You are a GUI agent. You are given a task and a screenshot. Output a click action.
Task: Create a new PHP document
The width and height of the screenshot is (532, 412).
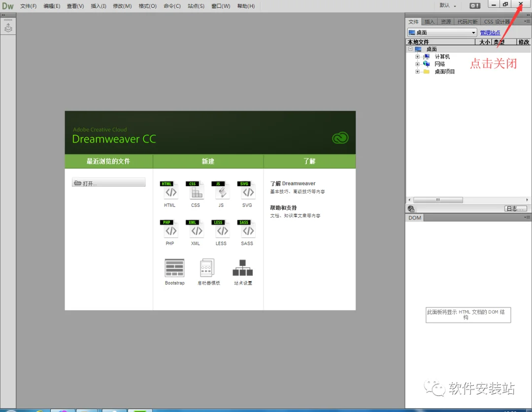coord(170,233)
